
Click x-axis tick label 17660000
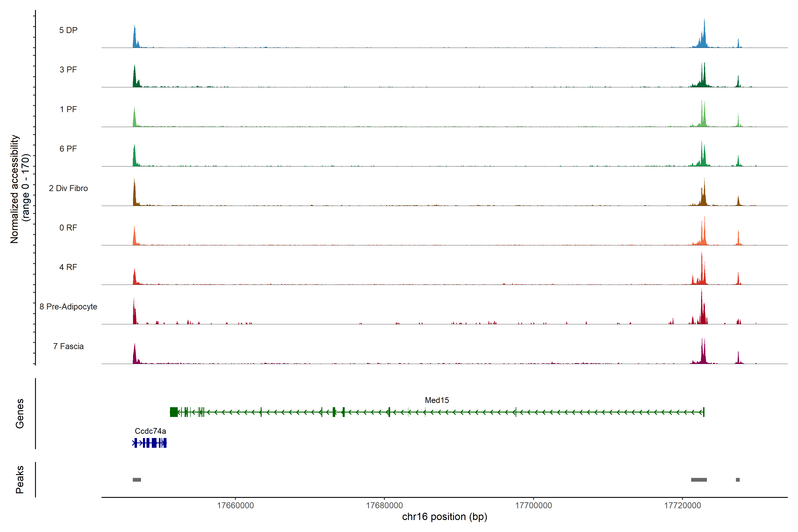point(235,506)
